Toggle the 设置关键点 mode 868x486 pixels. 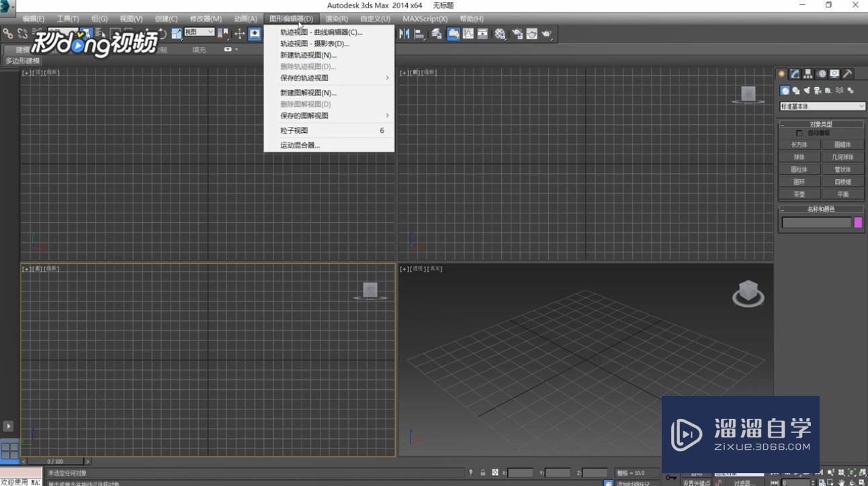697,482
